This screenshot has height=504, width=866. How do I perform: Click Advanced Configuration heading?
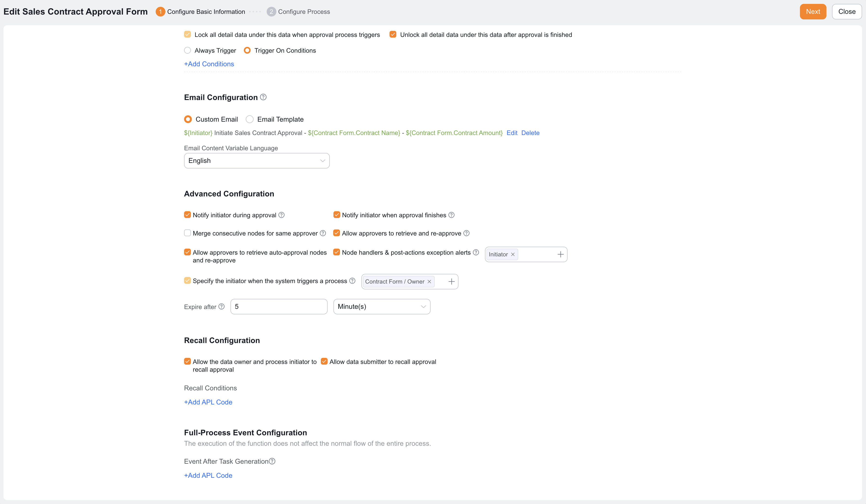(x=229, y=194)
